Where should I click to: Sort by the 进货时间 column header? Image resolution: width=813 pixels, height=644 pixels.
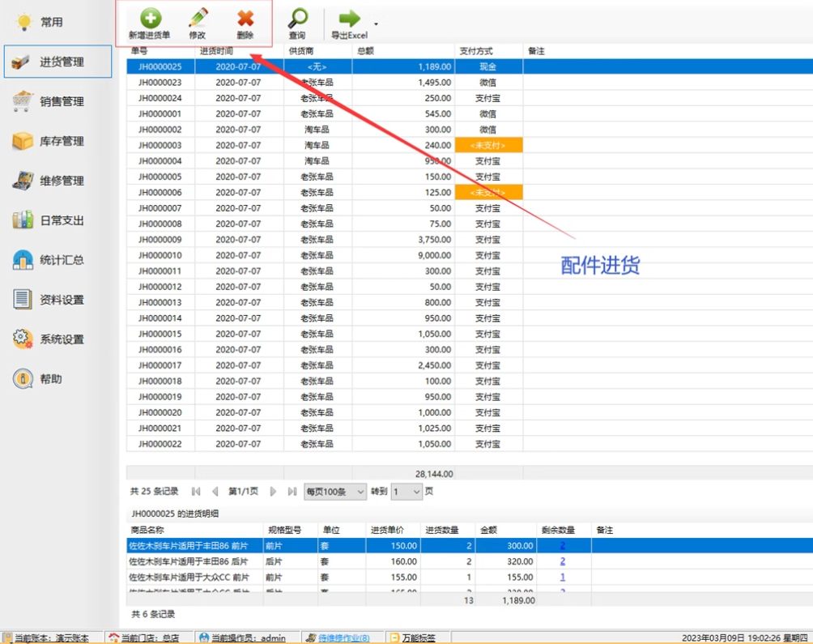217,51
